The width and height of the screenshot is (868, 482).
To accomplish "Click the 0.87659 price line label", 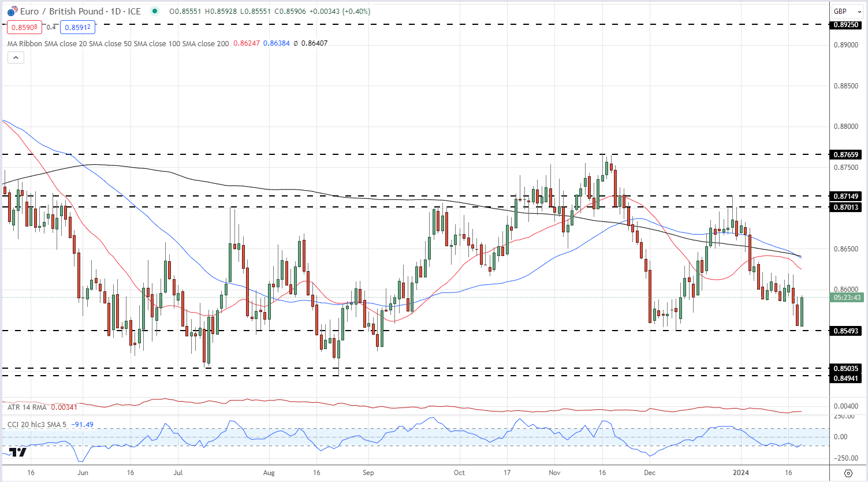I will (846, 154).
